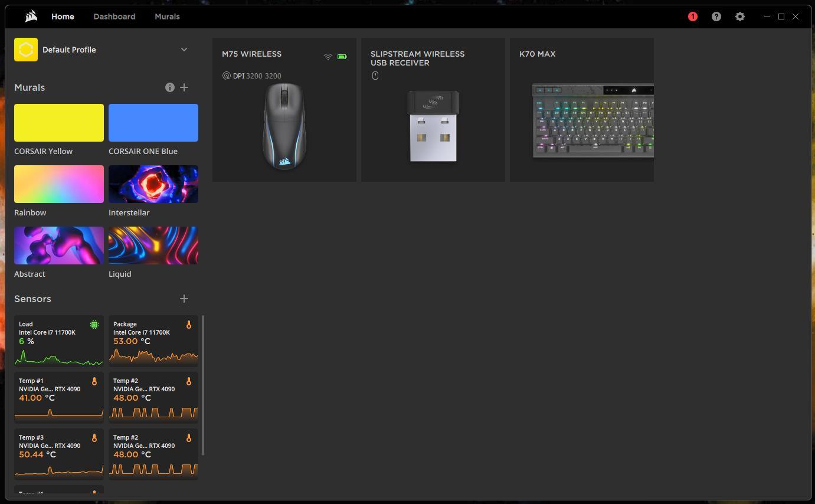
Task: Click the DPI indicator icon on M75
Action: 226,76
